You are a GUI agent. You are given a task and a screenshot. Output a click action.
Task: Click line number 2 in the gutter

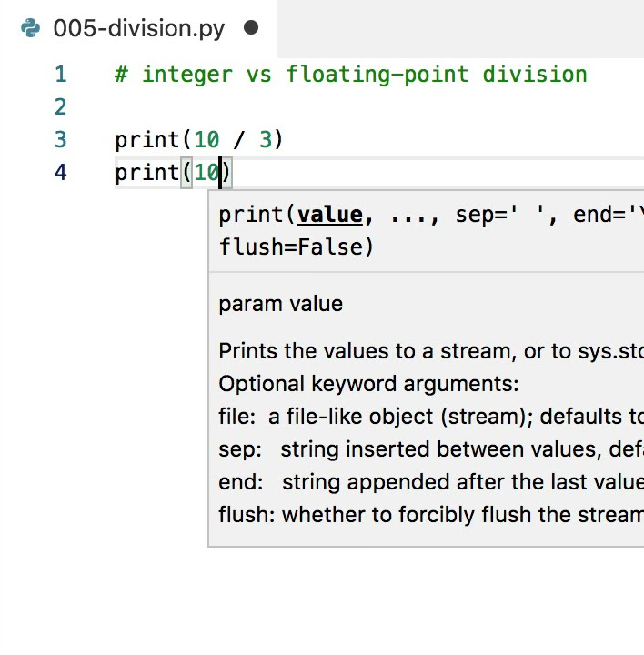tap(61, 107)
